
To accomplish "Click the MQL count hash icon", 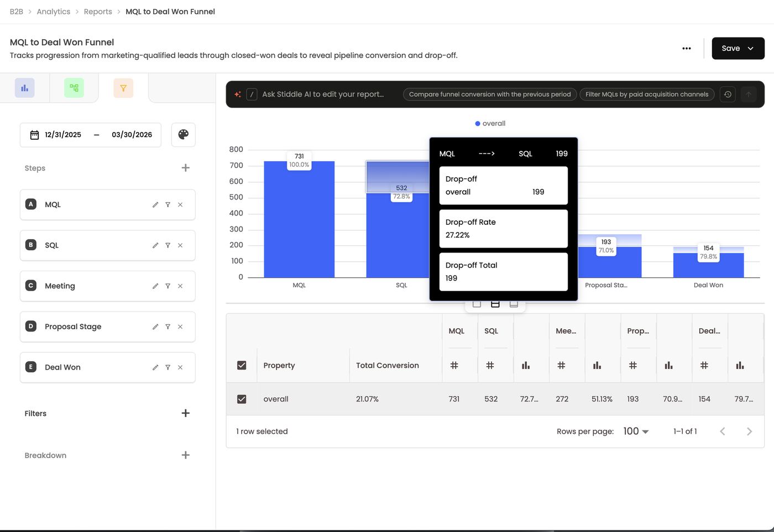I will 454,365.
